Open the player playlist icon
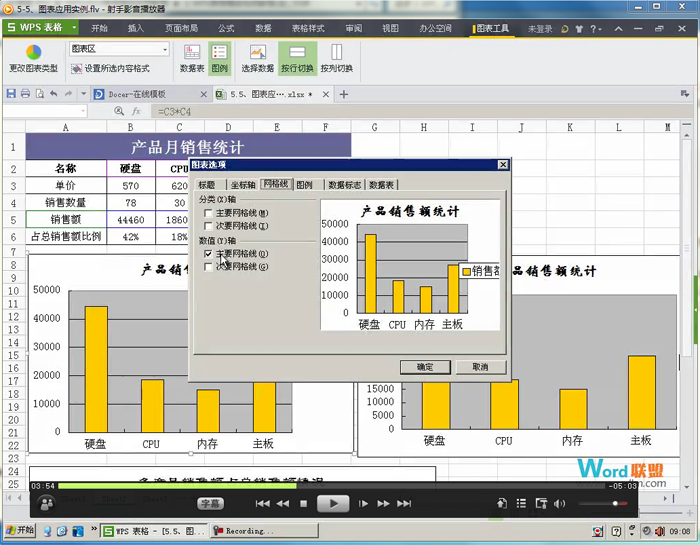The image size is (700, 545). tap(521, 503)
